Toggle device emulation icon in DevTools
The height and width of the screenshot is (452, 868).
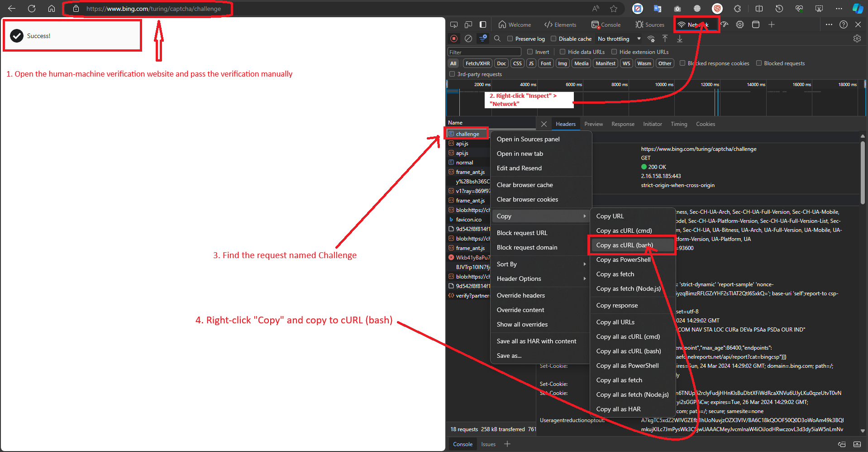point(468,24)
